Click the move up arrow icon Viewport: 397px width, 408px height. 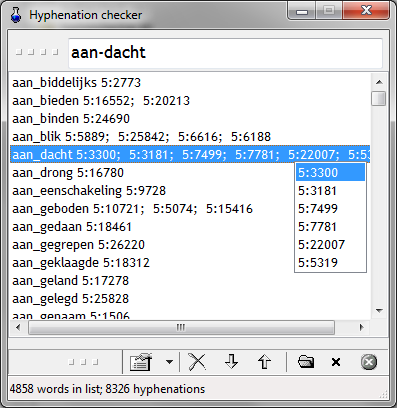click(264, 362)
